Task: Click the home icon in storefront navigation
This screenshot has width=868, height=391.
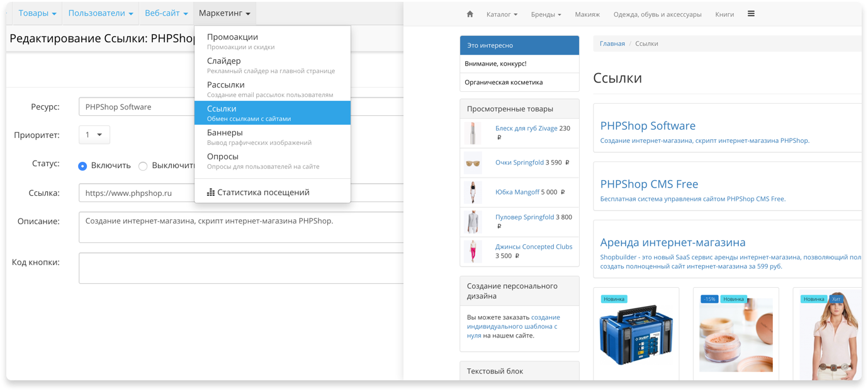Action: tap(470, 14)
